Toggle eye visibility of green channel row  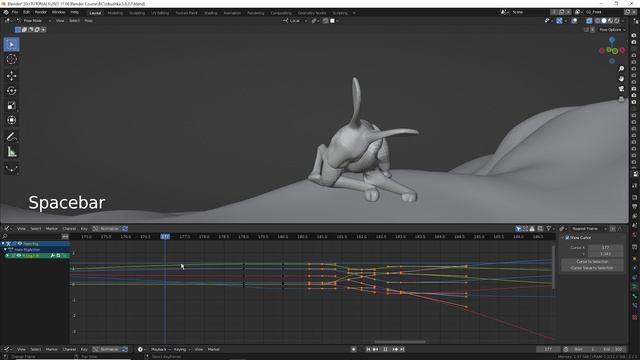[x=19, y=256]
